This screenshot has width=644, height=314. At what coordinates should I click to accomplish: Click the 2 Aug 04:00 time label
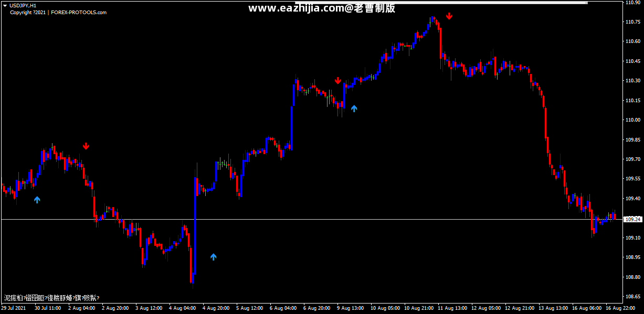click(81, 308)
